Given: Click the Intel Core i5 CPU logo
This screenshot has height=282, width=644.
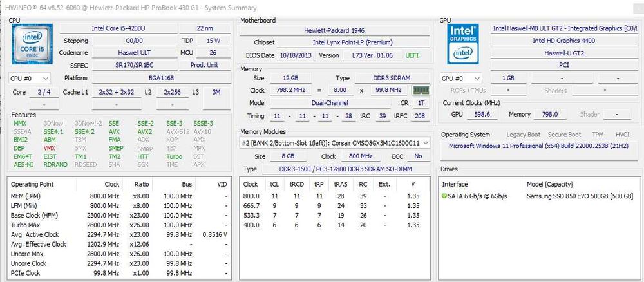Looking at the screenshot, I should [32, 44].
